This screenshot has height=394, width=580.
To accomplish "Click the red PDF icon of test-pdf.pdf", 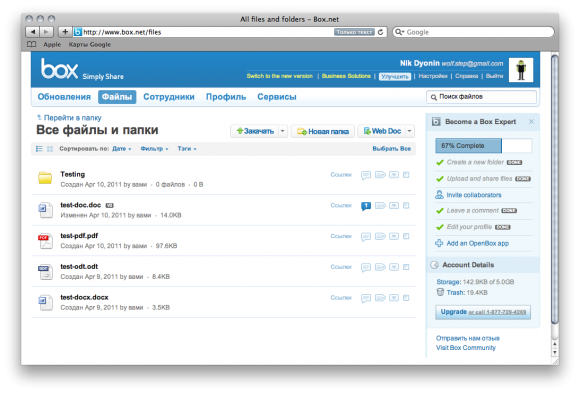I will tap(45, 241).
